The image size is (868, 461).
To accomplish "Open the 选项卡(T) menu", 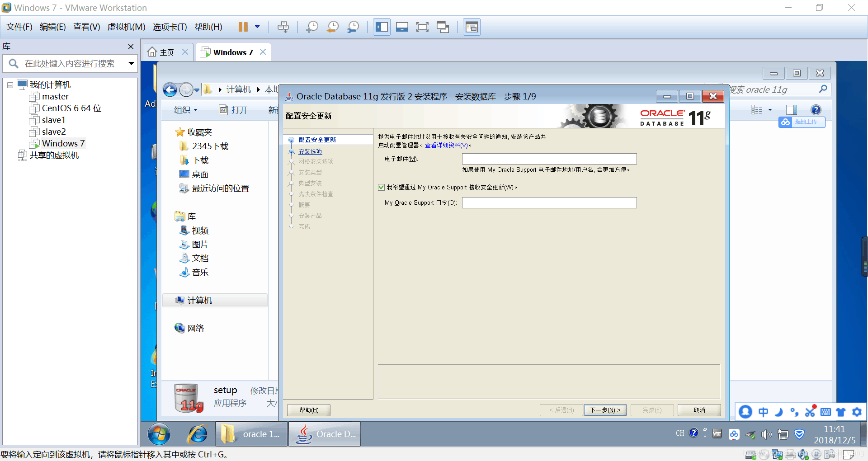I will [170, 27].
